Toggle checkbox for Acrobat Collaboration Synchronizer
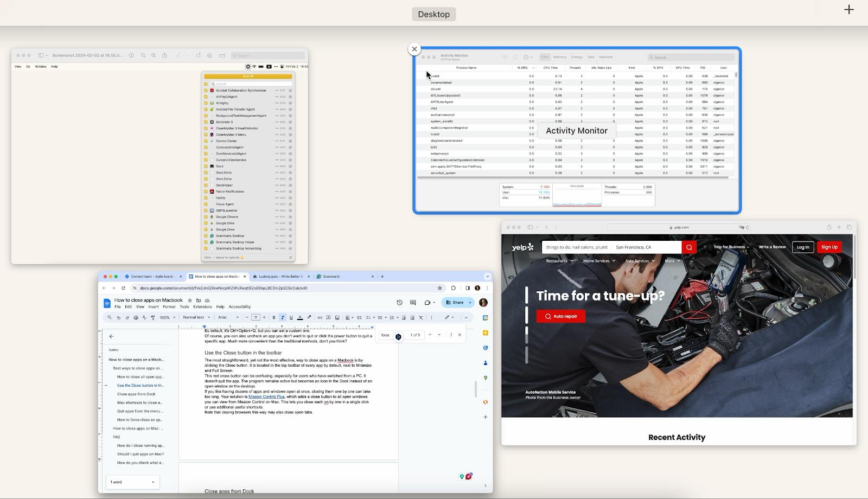The height and width of the screenshot is (499, 868). tap(206, 91)
